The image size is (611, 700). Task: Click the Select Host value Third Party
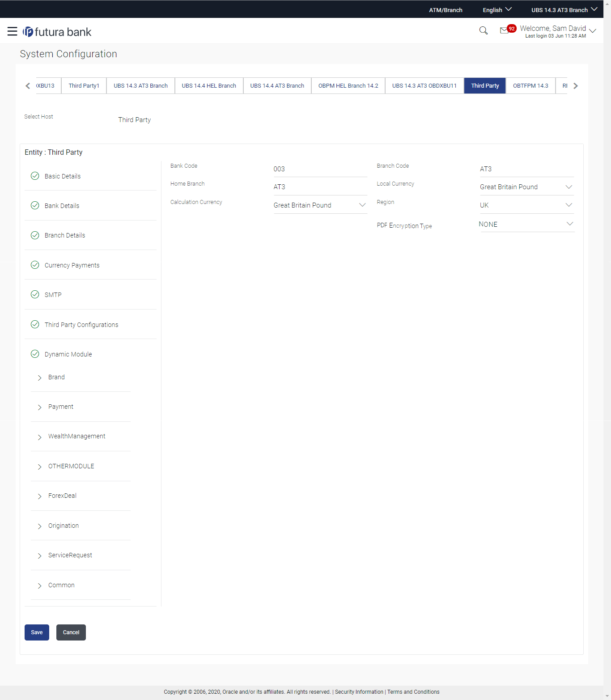pyautogui.click(x=135, y=120)
